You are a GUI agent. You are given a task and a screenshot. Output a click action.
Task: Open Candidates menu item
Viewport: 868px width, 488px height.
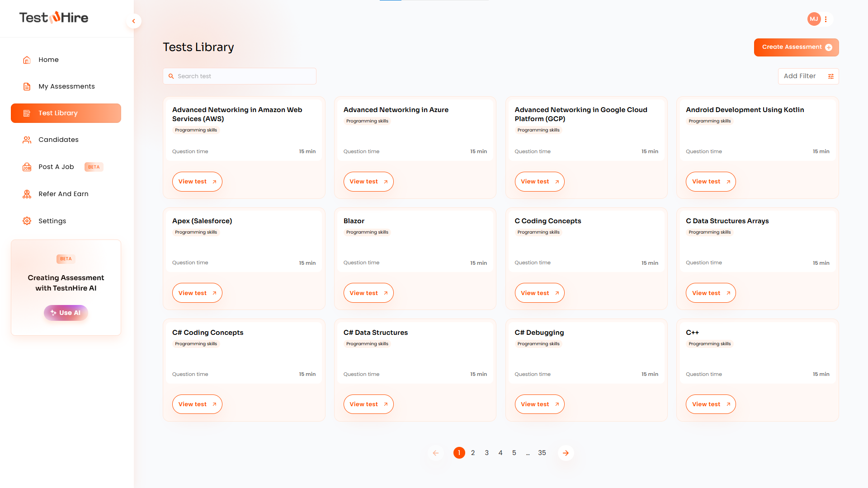click(58, 140)
